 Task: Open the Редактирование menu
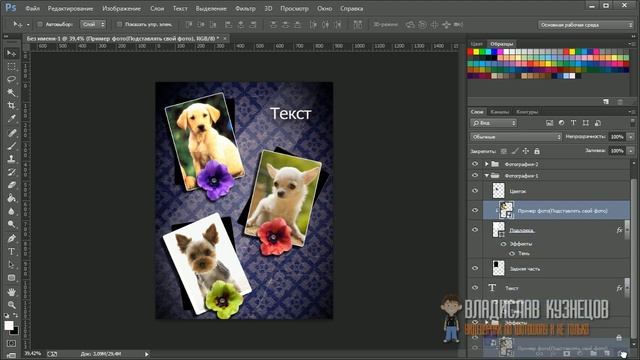click(70, 8)
